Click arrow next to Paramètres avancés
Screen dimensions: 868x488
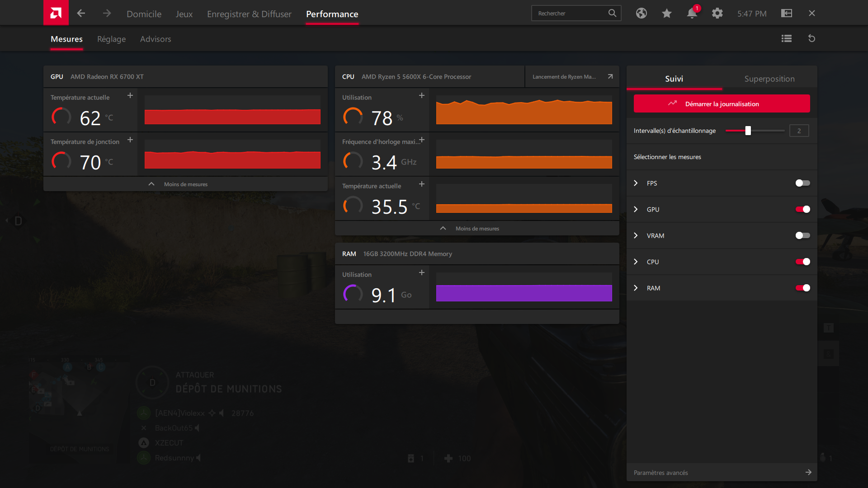(808, 472)
